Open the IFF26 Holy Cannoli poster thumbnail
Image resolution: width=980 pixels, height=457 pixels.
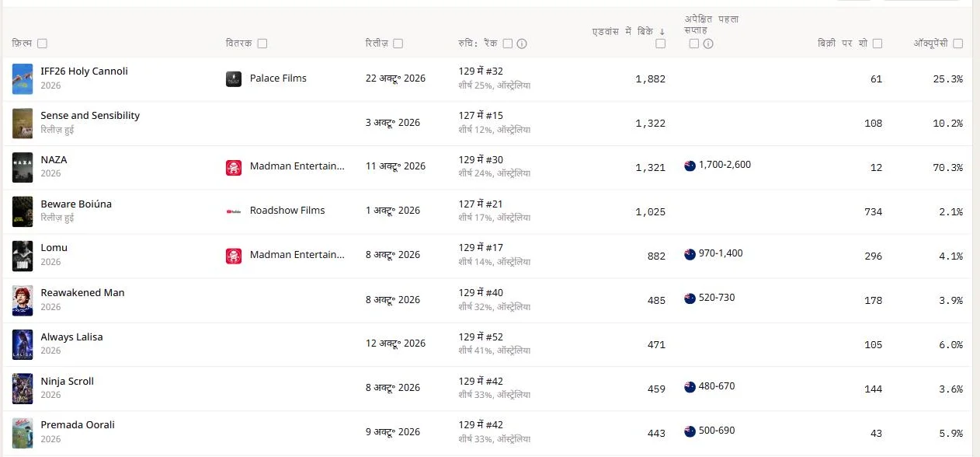tap(23, 79)
